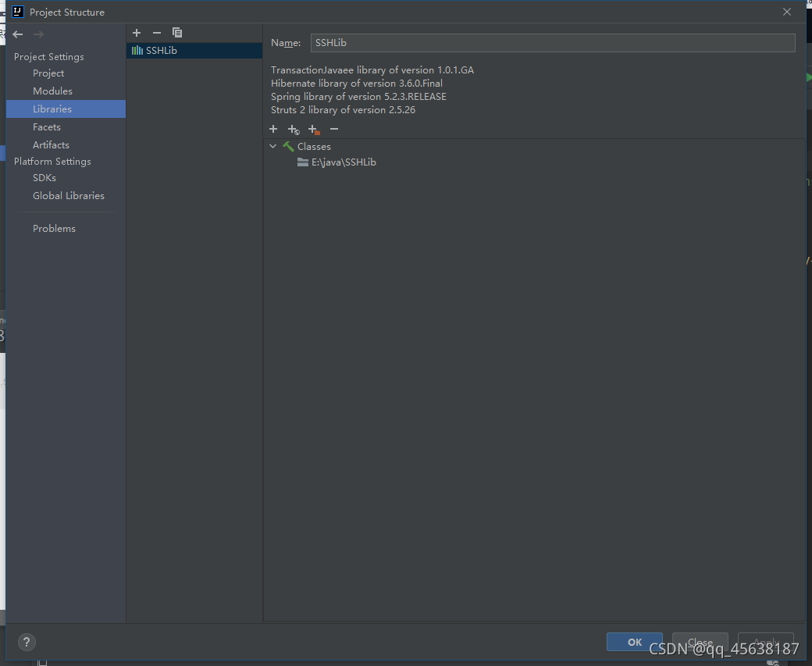Click the TransactionJavaee library version text
Viewport: 812px width, 666px height.
(x=372, y=70)
